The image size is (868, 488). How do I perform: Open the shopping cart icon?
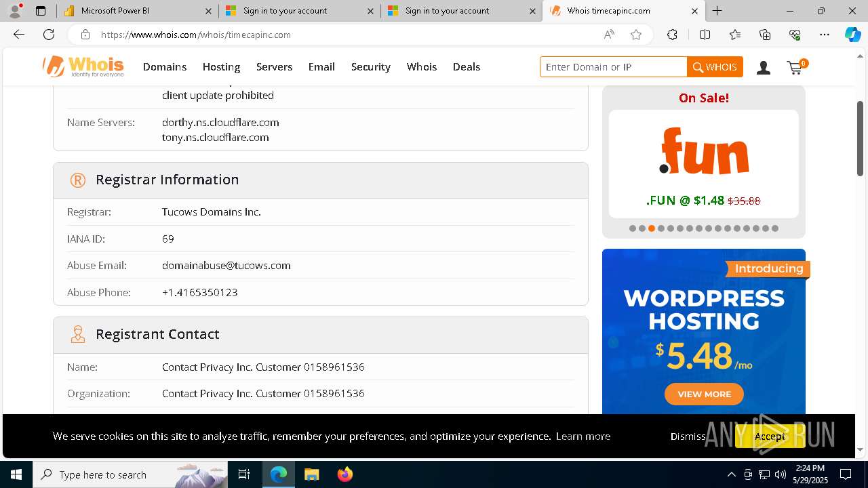coord(796,66)
